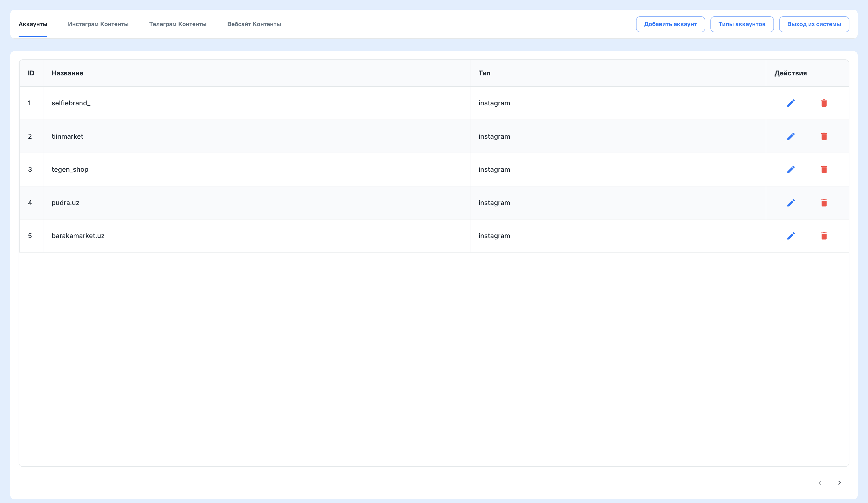Select the Вебсайт Контенты tab

[254, 24]
